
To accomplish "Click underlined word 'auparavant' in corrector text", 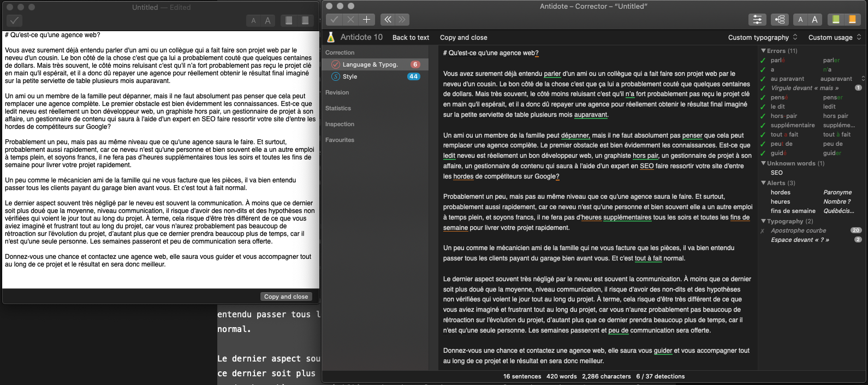I will pos(591,115).
